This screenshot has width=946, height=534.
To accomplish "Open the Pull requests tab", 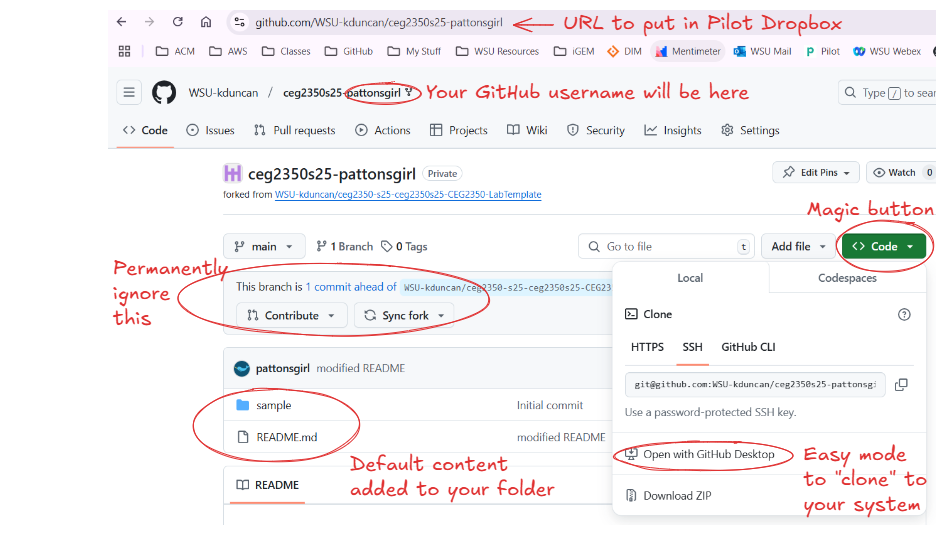I will tap(294, 130).
